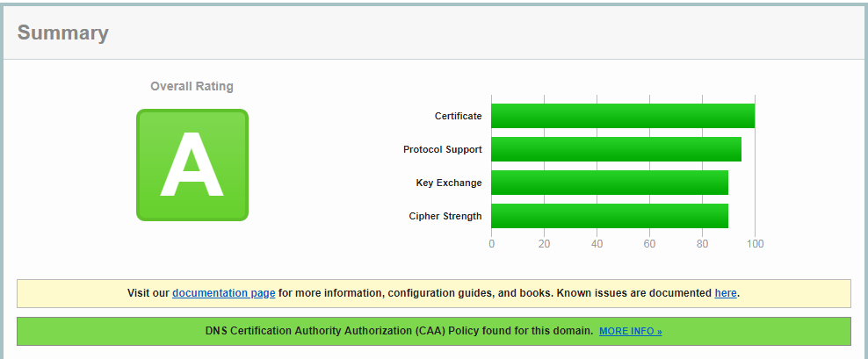Click the 'here' known issues link
This screenshot has height=359, width=868.
point(726,293)
